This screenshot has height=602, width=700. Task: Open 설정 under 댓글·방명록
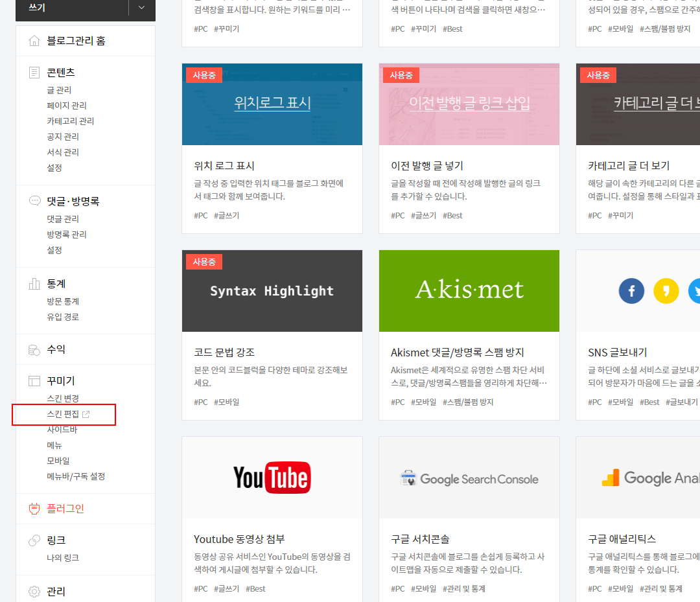tap(54, 250)
